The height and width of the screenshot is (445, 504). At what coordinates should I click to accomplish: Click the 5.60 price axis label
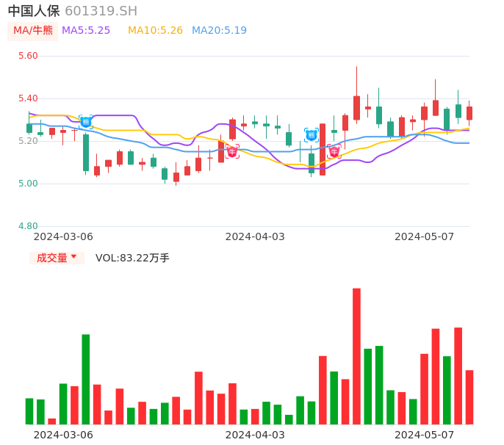tap(27, 56)
